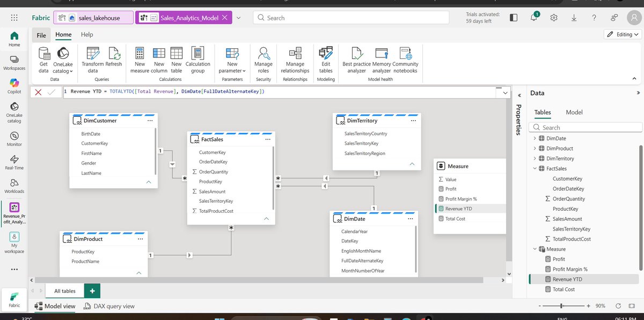Open Community notebooks

click(405, 60)
